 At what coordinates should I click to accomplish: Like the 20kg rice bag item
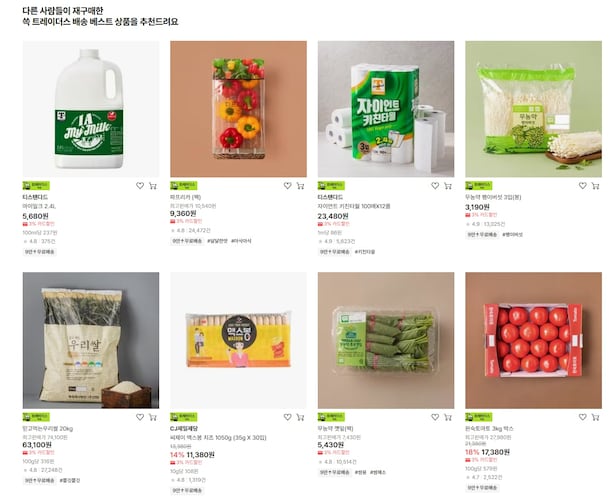pos(140,417)
